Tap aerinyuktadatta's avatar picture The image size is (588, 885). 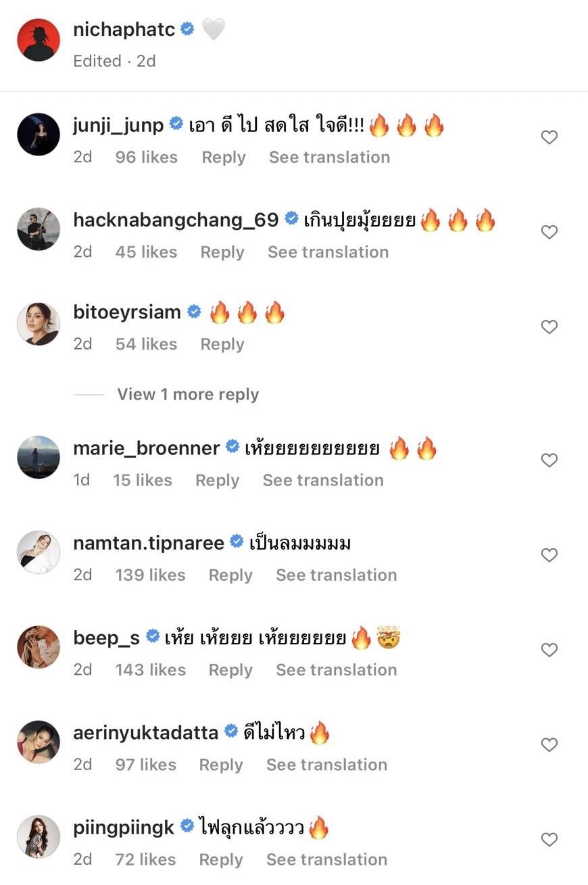pyautogui.click(x=39, y=742)
